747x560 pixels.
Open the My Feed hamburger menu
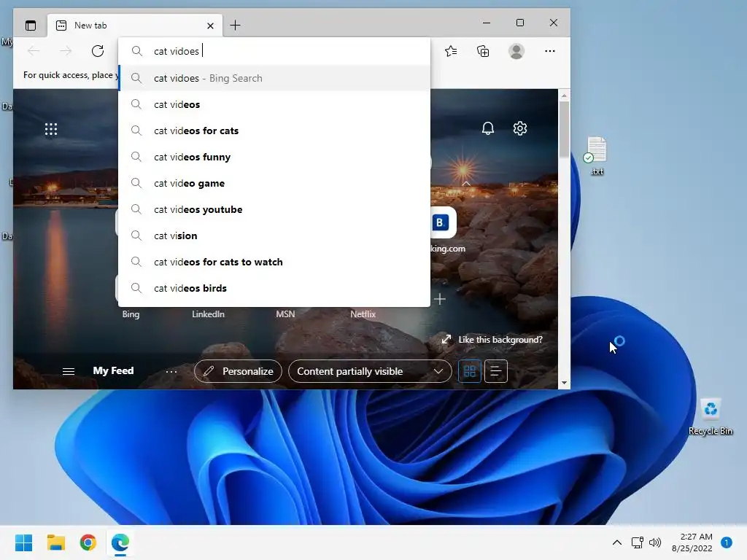[x=69, y=371]
